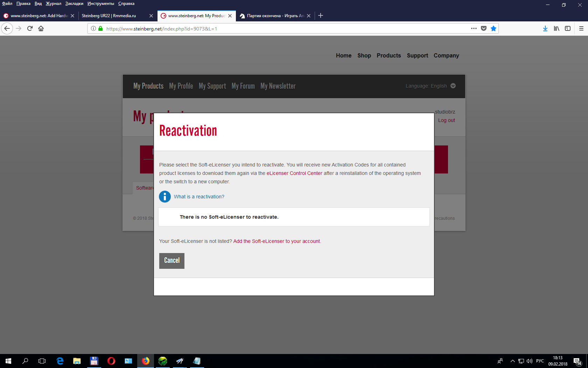
Task: Open the Справка menu
Action: pyautogui.click(x=126, y=4)
